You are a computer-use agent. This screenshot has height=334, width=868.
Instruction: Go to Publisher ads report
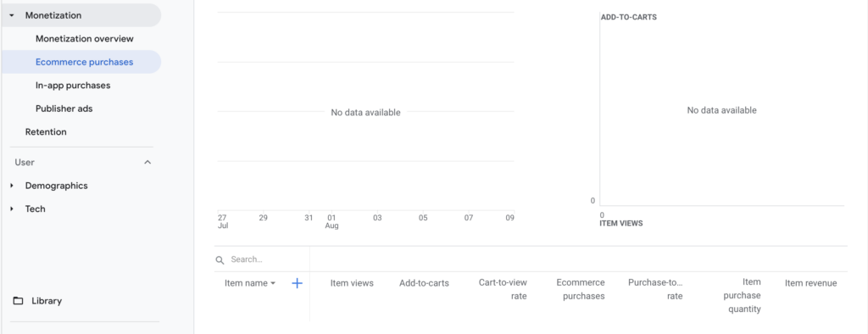64,109
